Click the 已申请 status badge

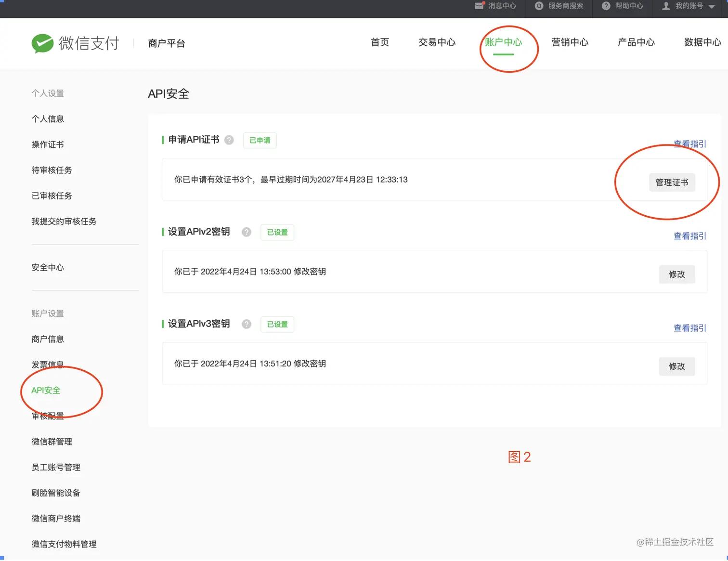(x=260, y=140)
